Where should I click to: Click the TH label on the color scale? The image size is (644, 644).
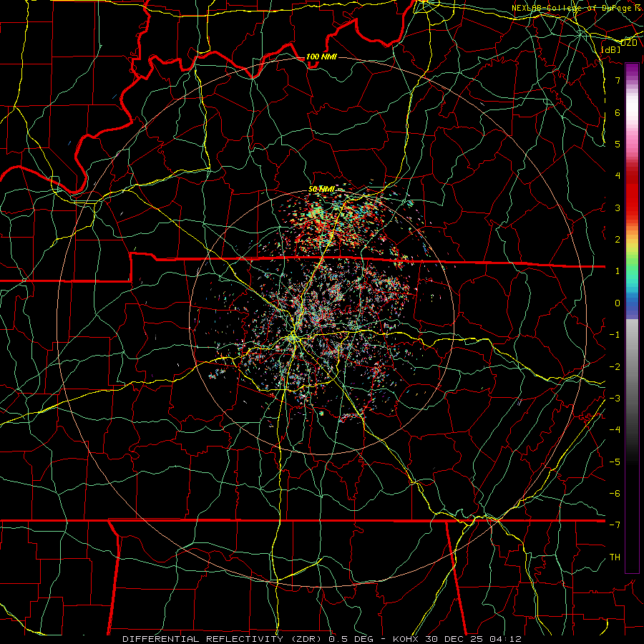click(x=615, y=557)
